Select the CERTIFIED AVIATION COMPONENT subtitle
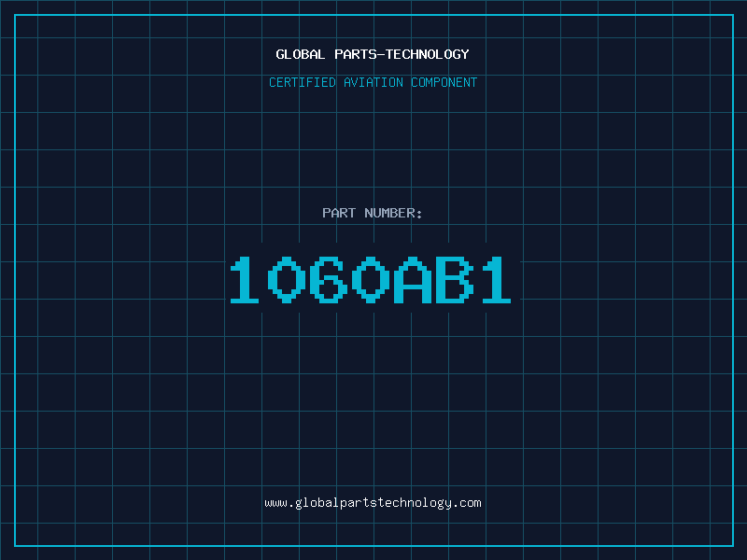Screen dimensions: 747x560 373,82
